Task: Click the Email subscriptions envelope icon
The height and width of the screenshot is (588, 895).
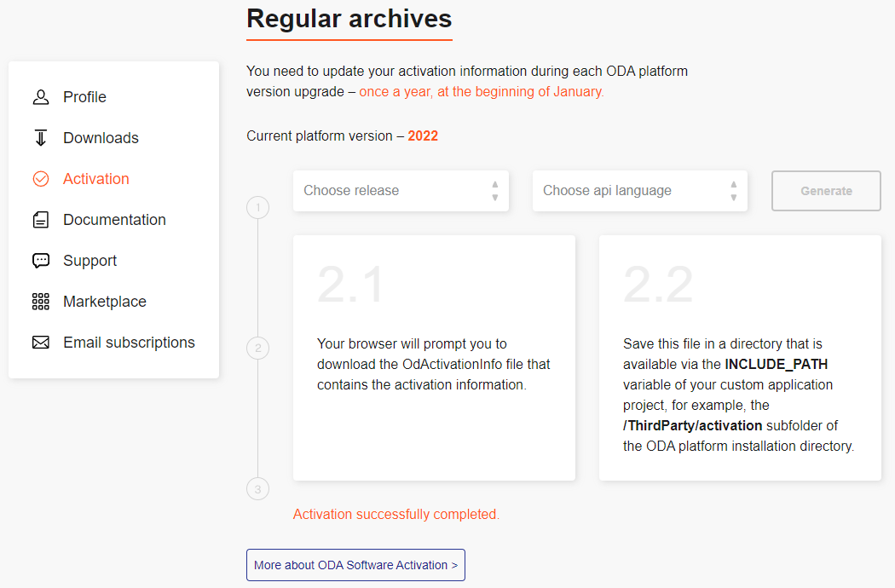Action: click(41, 343)
